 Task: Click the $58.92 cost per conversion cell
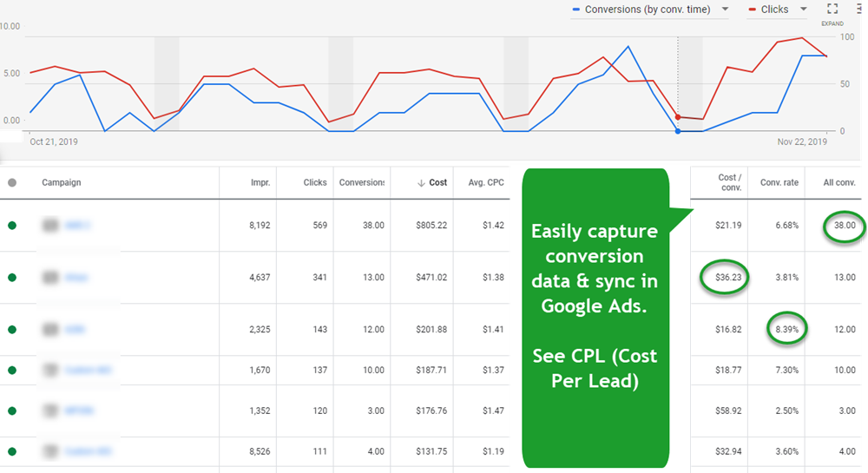pos(728,411)
